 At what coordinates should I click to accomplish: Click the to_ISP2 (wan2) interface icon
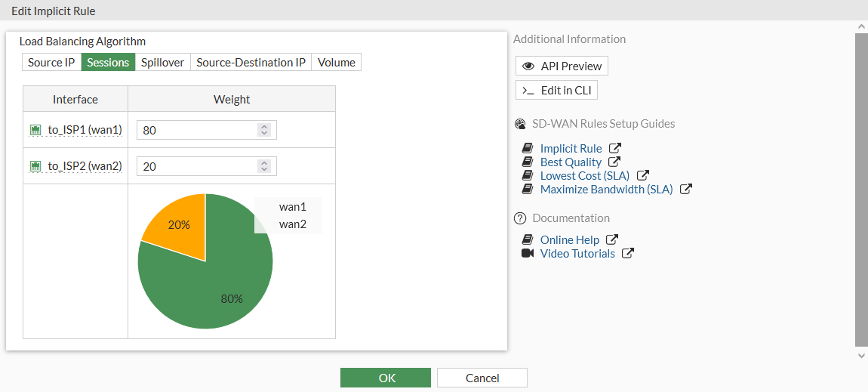[x=35, y=166]
